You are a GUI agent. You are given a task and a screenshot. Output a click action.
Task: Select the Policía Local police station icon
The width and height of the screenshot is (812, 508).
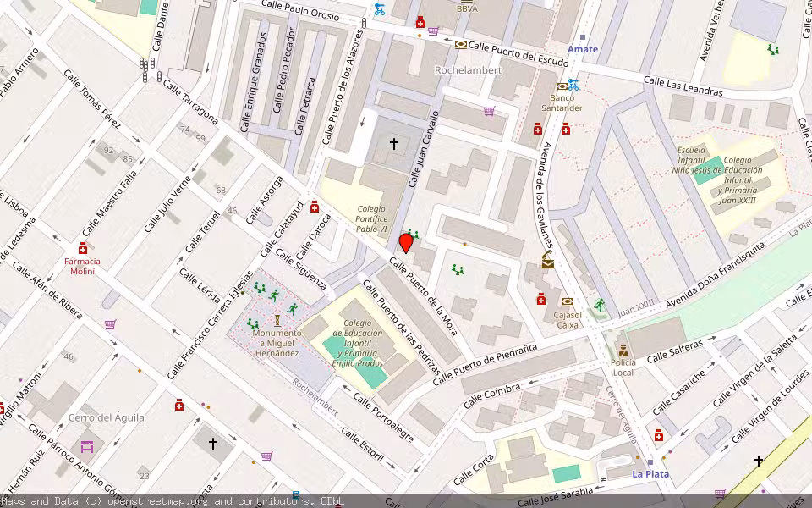coord(623,351)
